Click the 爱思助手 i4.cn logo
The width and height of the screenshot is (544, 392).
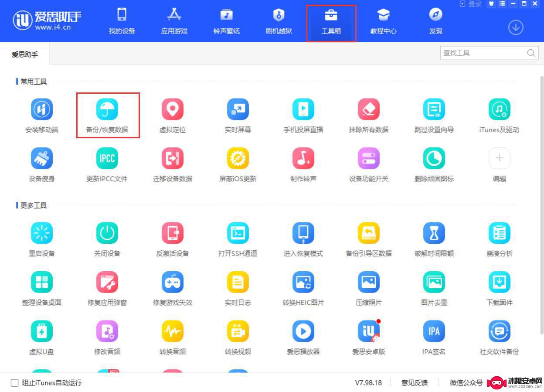point(47,20)
